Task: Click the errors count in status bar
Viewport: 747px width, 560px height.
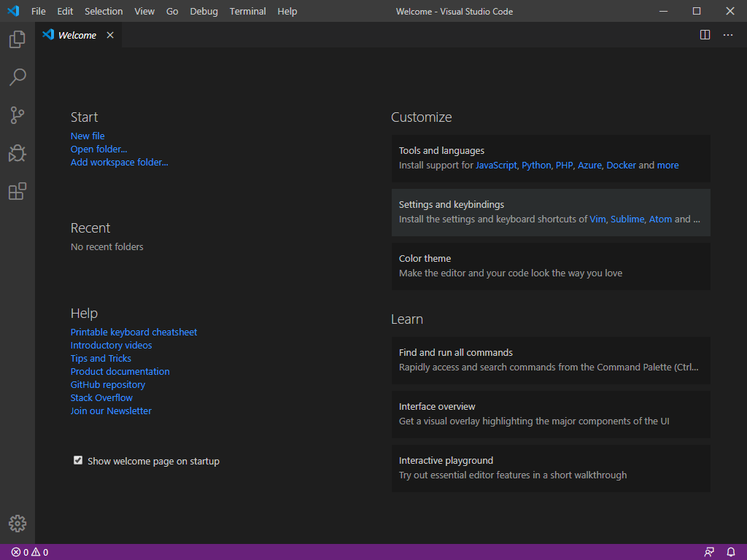Action: pyautogui.click(x=20, y=553)
